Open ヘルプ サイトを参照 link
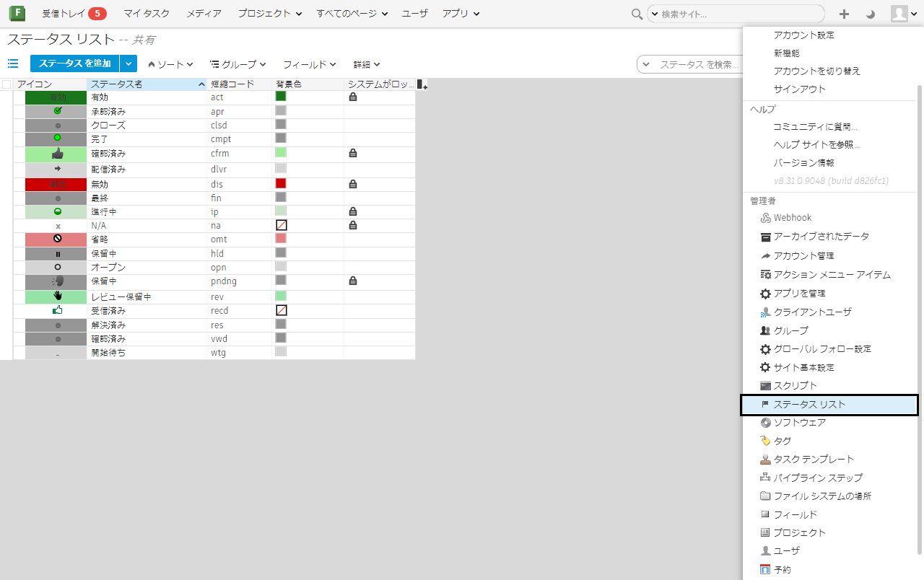This screenshot has width=924, height=580. pos(816,145)
